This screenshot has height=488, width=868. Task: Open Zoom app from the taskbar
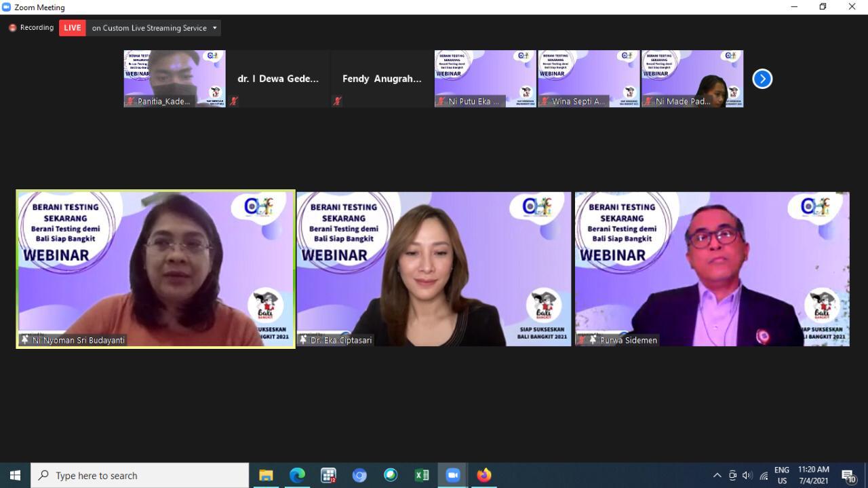(x=452, y=475)
